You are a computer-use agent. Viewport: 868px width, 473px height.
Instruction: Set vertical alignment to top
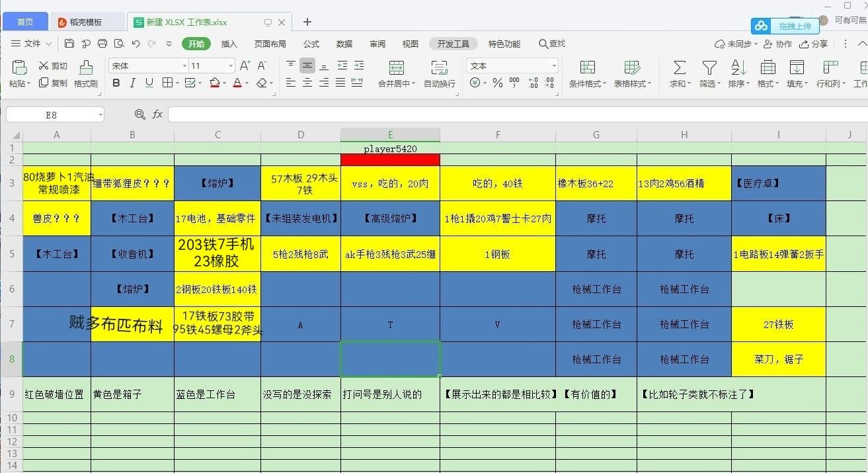coord(291,65)
